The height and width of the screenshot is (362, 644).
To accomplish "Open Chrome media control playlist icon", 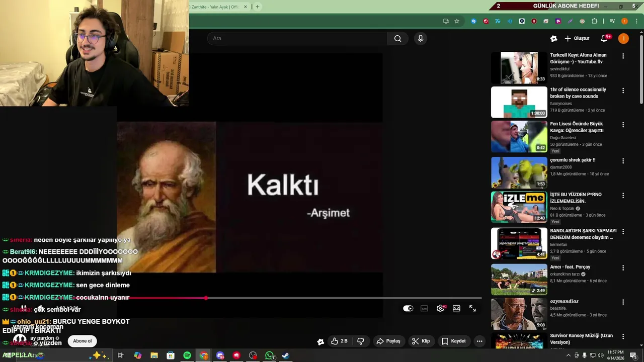I will (x=612, y=21).
